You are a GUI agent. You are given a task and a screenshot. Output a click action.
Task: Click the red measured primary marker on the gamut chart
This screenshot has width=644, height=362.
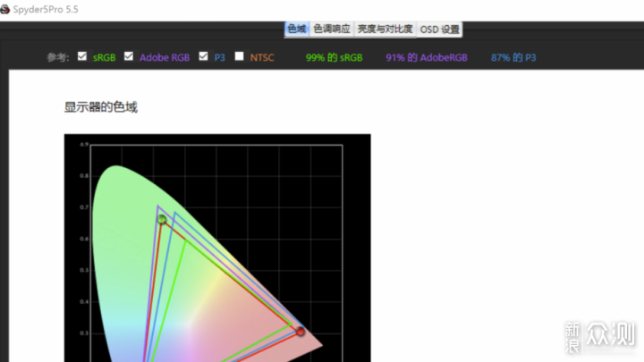coord(301,332)
